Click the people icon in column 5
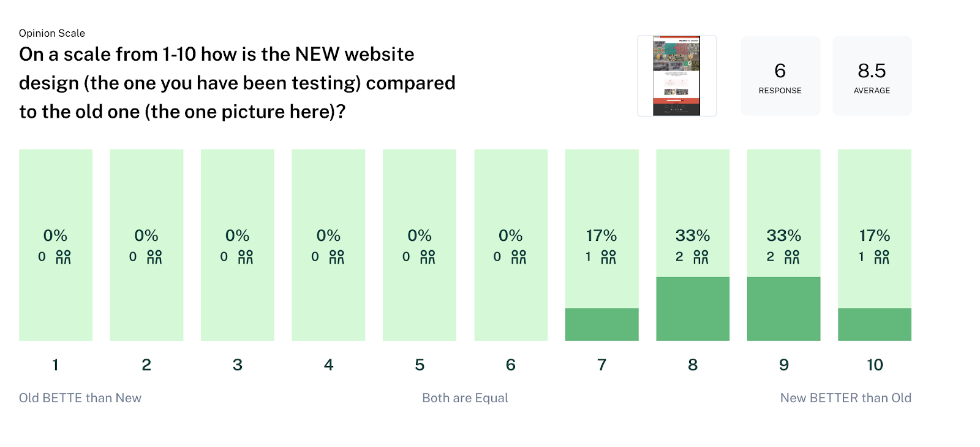 428,257
